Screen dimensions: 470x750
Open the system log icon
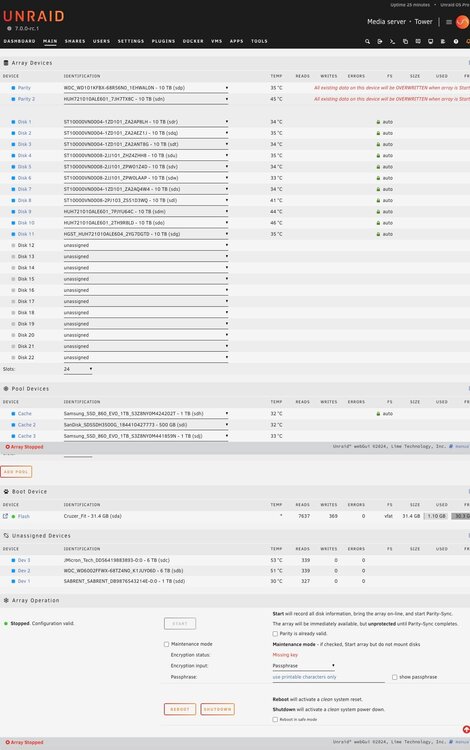[443, 42]
